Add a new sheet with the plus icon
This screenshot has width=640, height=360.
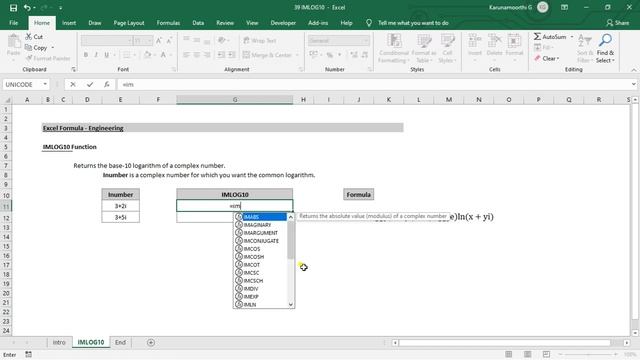tap(151, 342)
